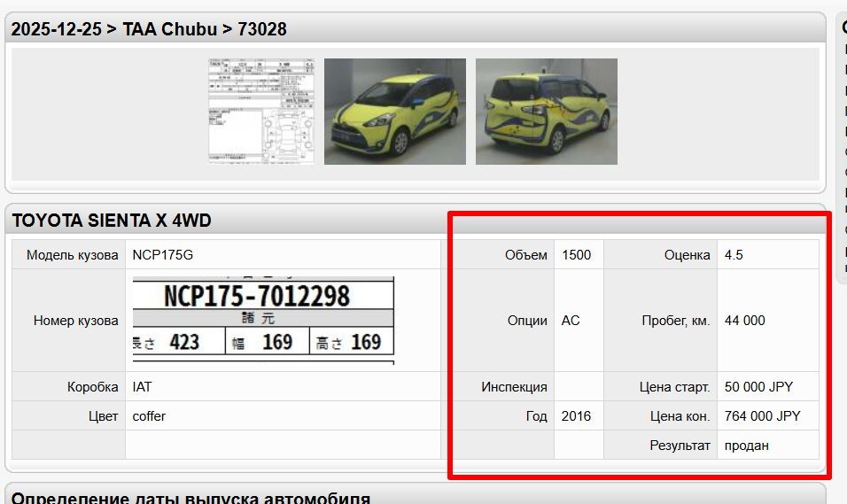The image size is (847, 504).
Task: Click the 'Год' label
Action: point(536,416)
